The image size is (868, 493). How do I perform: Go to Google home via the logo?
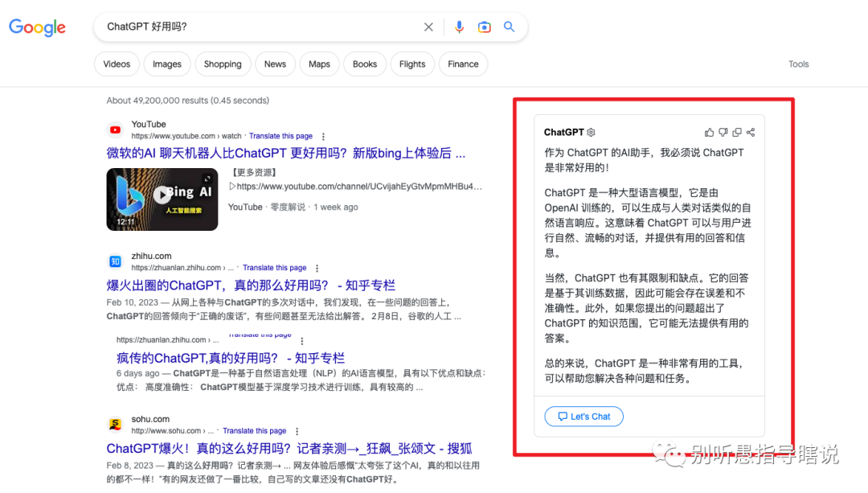click(x=37, y=27)
